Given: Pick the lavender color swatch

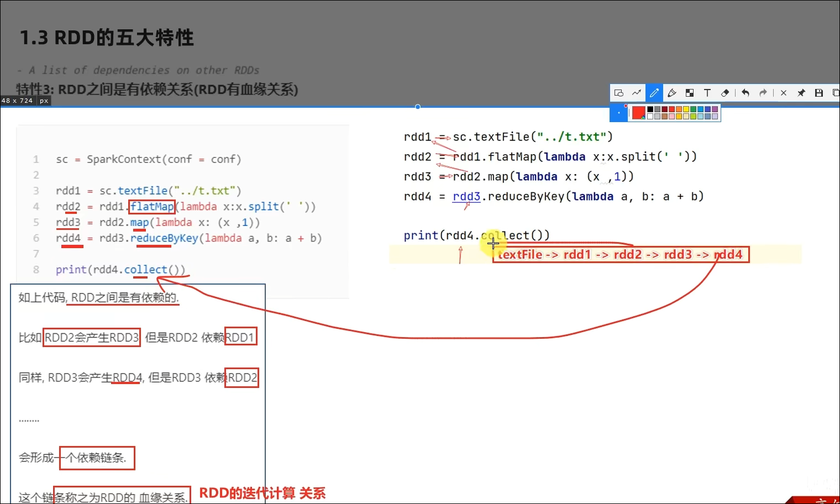Looking at the screenshot, I should coord(715,117).
